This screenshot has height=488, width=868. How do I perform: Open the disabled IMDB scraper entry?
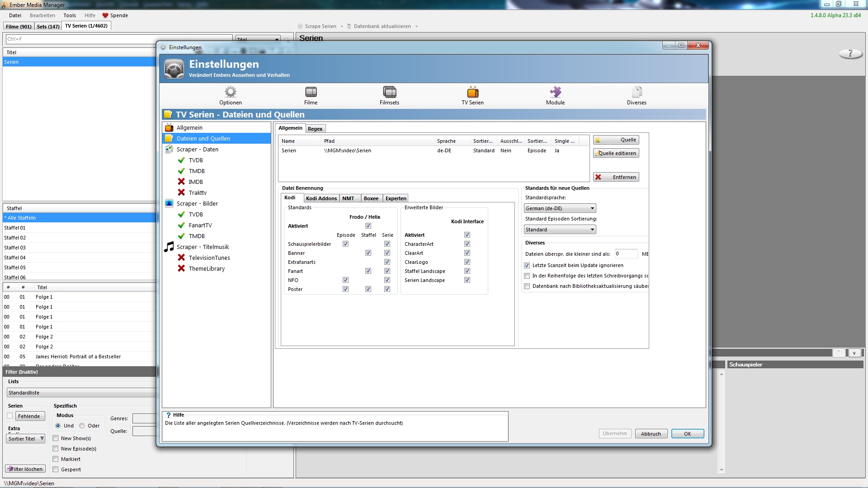(195, 182)
